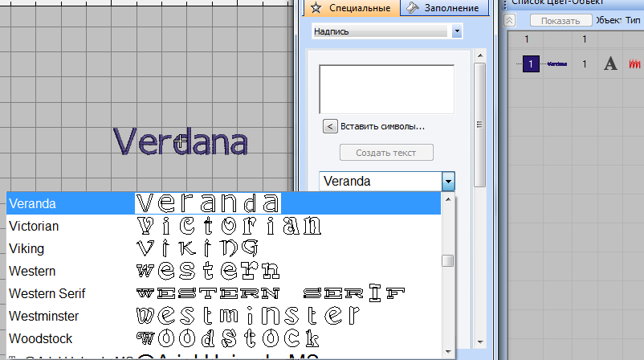The image size is (644, 360).
Task: Click properties panel scroll-up arrow
Action: (x=480, y=55)
